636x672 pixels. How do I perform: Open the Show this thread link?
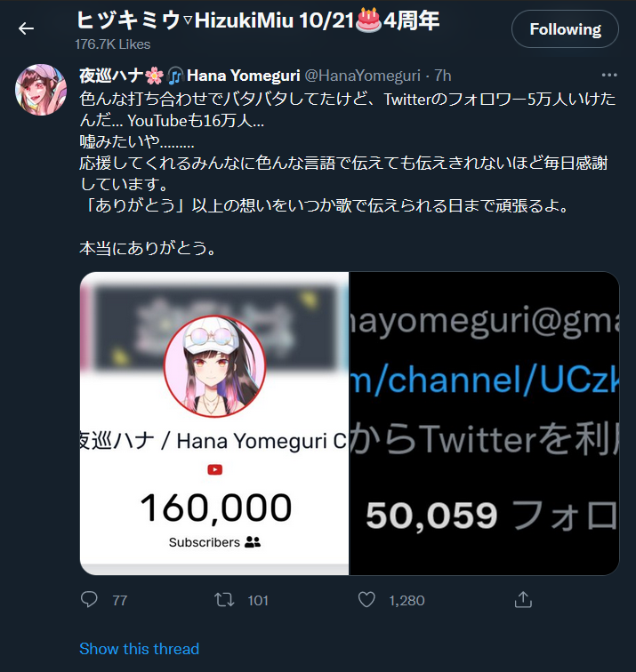(x=139, y=648)
